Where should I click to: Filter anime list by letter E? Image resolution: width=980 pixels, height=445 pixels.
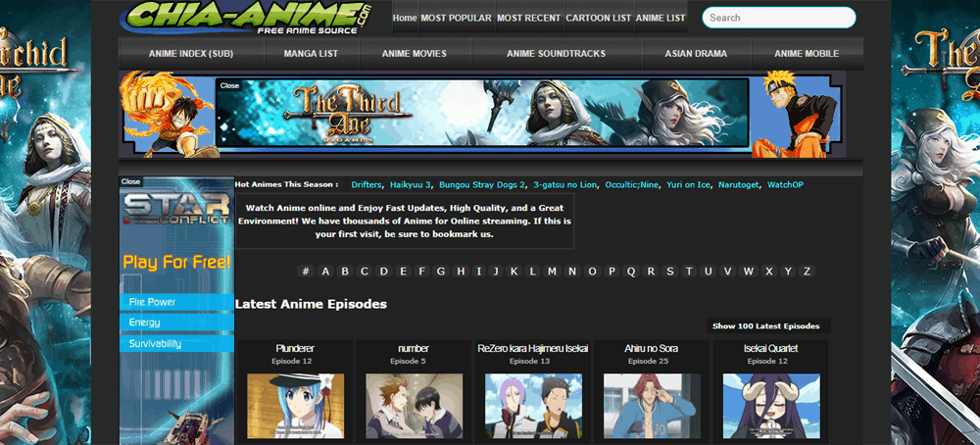(x=403, y=272)
